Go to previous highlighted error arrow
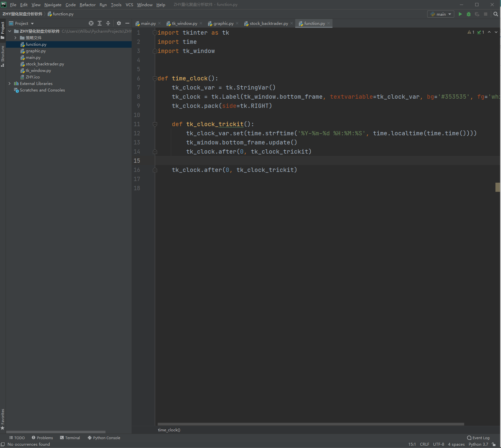Screen dimensions: 501x448 (x=489, y=32)
